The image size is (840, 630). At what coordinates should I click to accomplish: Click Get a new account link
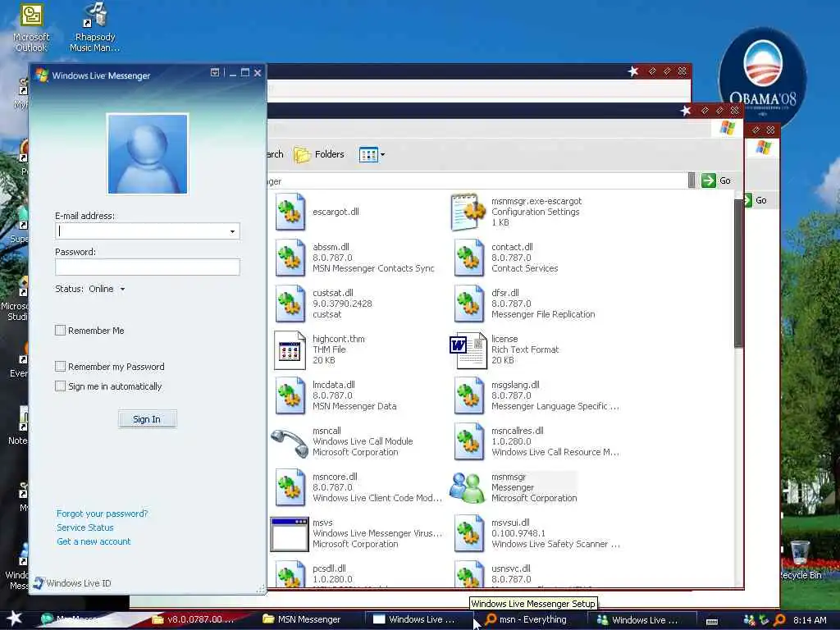94,541
